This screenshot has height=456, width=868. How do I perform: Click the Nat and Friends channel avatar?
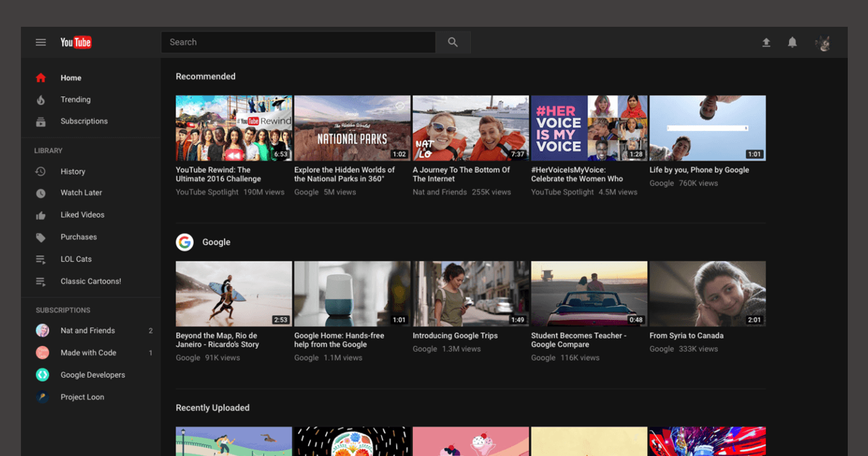[x=43, y=331]
